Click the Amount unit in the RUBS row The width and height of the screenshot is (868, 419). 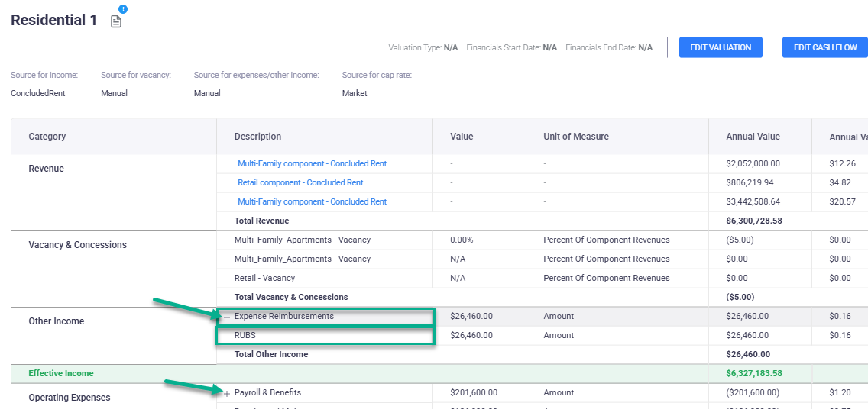point(559,335)
